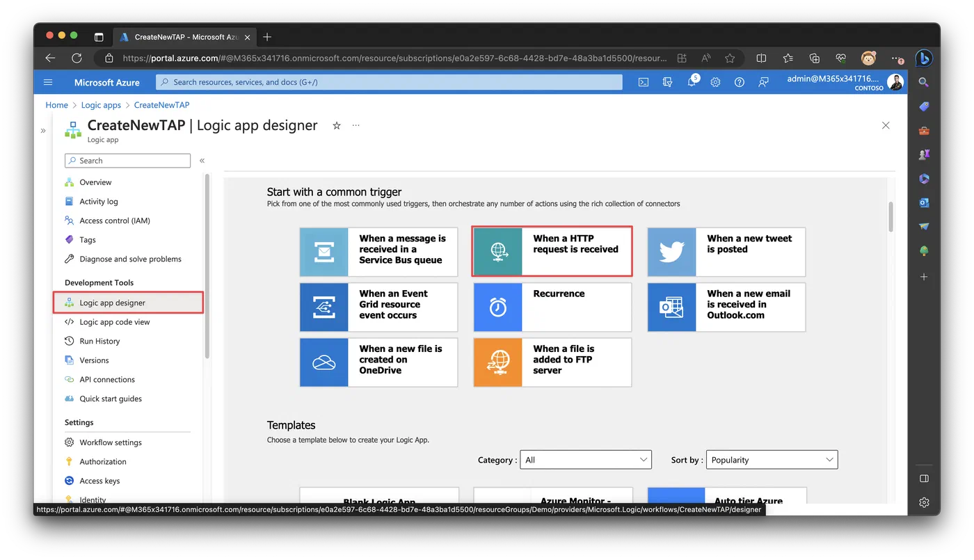Open Logic app designer in menu
This screenshot has width=974, height=560.
(x=128, y=303)
